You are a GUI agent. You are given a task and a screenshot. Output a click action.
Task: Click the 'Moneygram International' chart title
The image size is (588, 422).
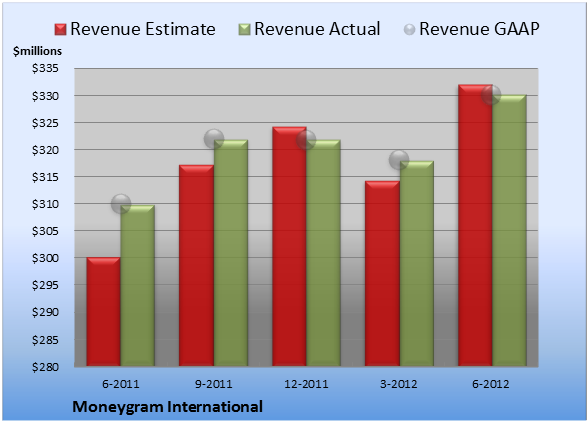[167, 407]
